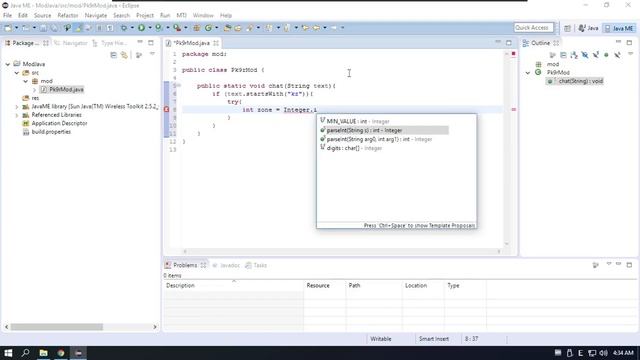Screen dimensions: 640x360
Task: Click Collapse All icon in Outline toolbar
Action: (x=563, y=55)
